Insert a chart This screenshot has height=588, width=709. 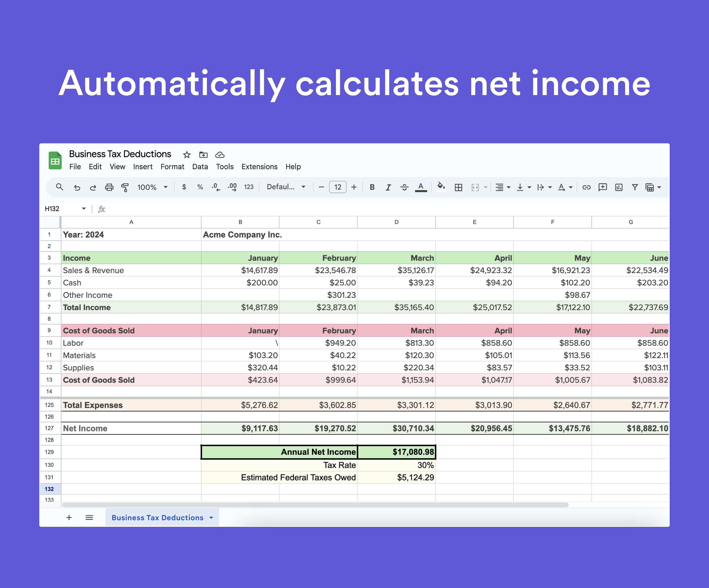coord(618,187)
